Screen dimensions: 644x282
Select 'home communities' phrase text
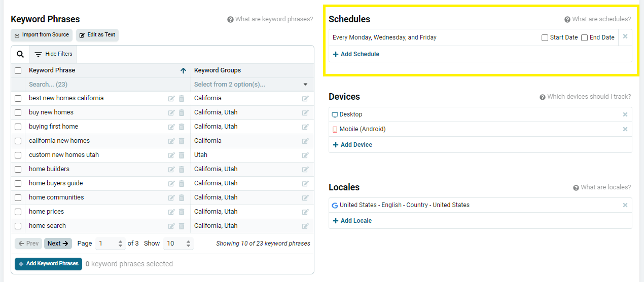click(x=56, y=197)
